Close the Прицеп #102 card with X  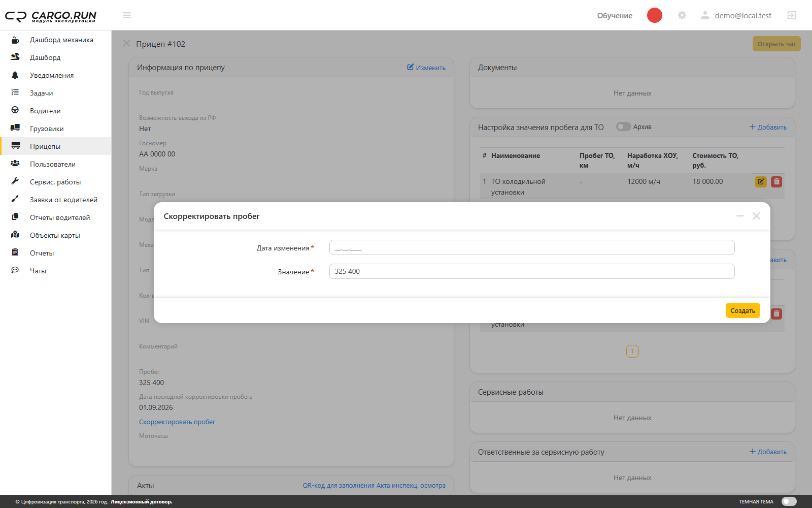(126, 44)
